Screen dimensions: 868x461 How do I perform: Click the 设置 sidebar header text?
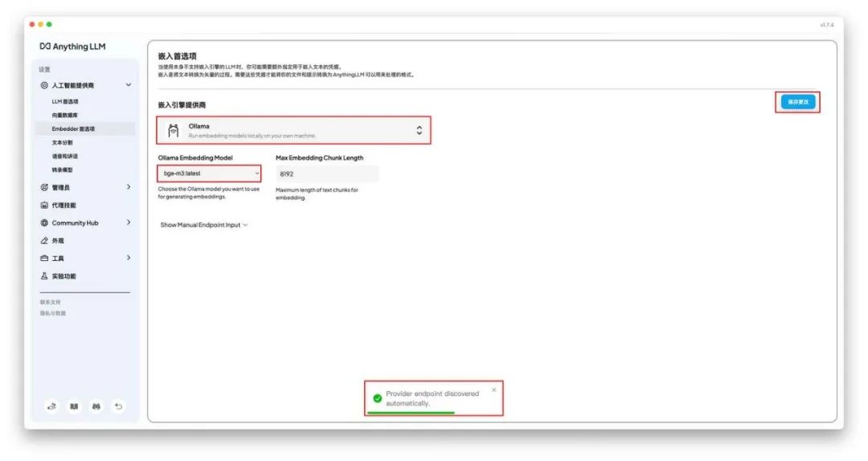tap(44, 69)
